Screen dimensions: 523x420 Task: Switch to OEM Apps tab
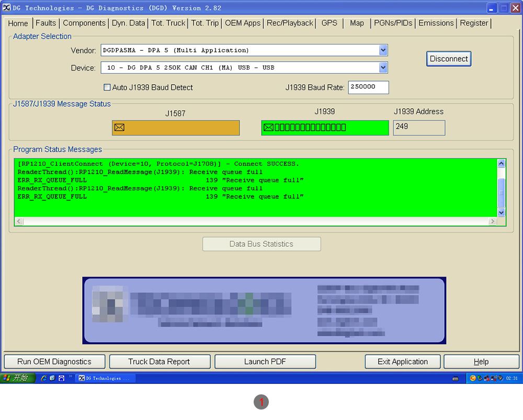[x=243, y=23]
